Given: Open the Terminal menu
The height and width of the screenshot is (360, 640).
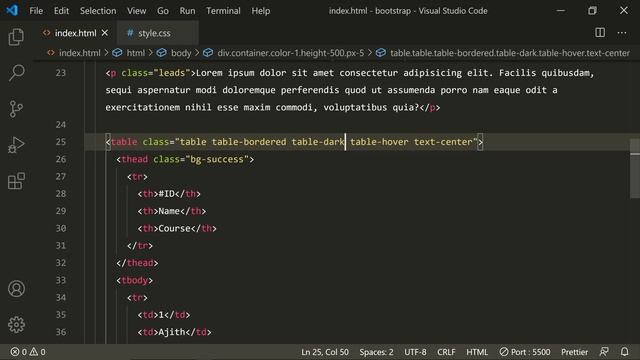Looking at the screenshot, I should click(223, 11).
